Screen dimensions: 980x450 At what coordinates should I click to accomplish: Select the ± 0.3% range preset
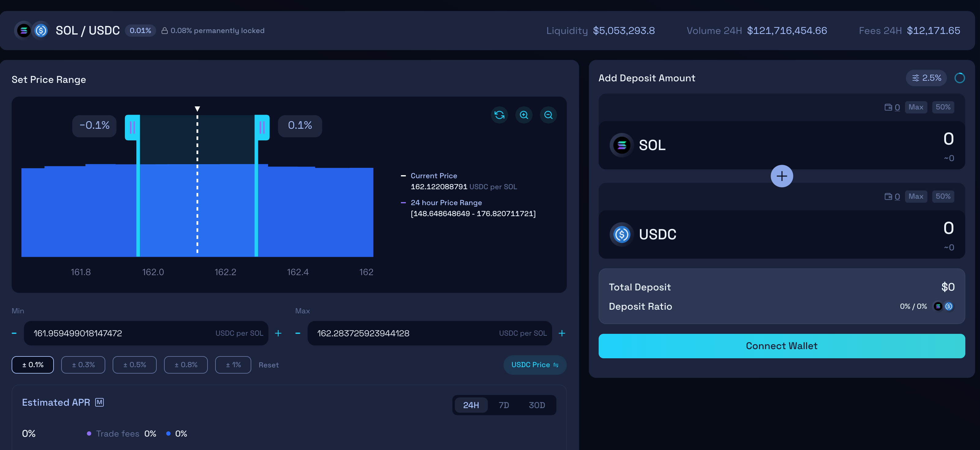(x=83, y=364)
